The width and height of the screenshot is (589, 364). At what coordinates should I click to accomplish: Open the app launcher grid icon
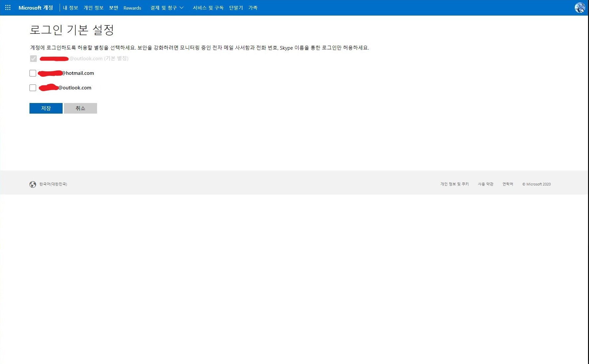(8, 8)
